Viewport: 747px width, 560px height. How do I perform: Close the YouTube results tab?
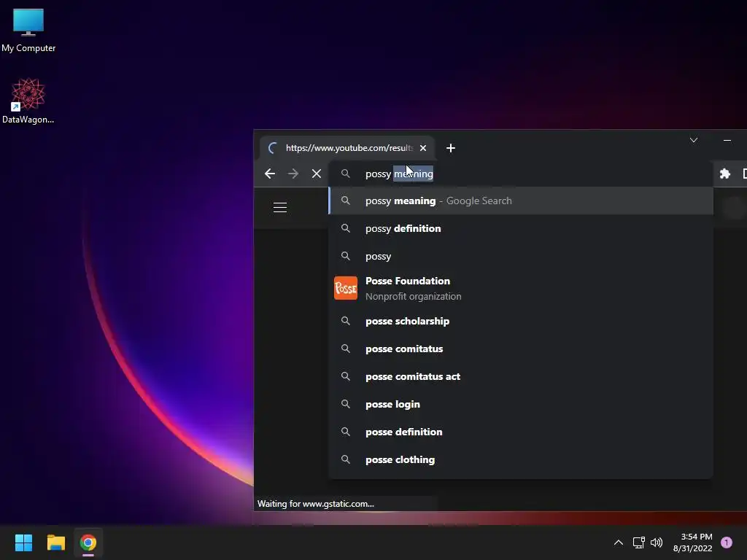[423, 148]
